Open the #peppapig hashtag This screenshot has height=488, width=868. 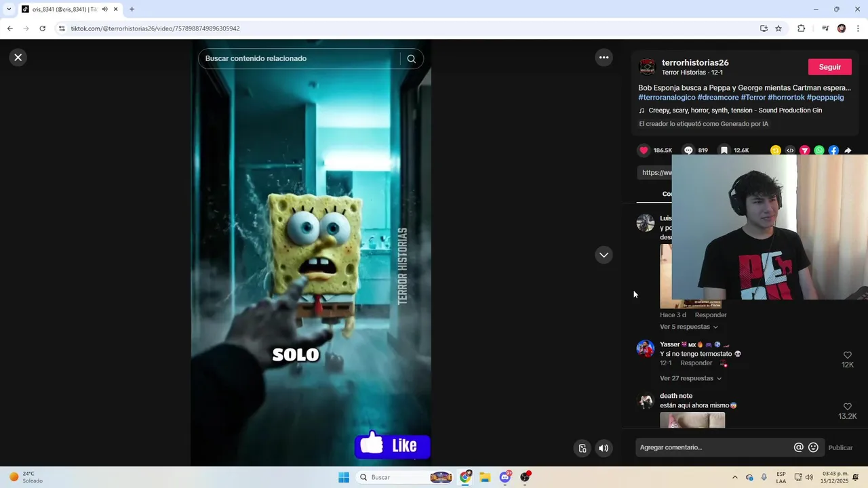point(825,98)
